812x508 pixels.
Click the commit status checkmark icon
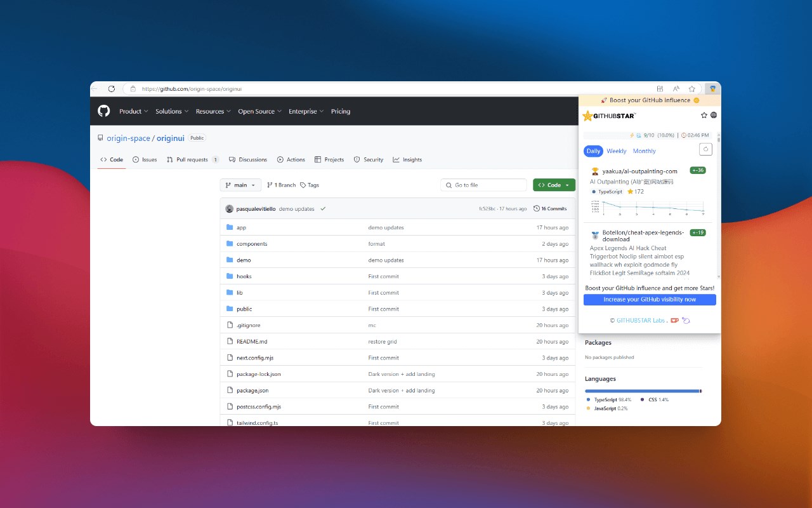click(323, 209)
